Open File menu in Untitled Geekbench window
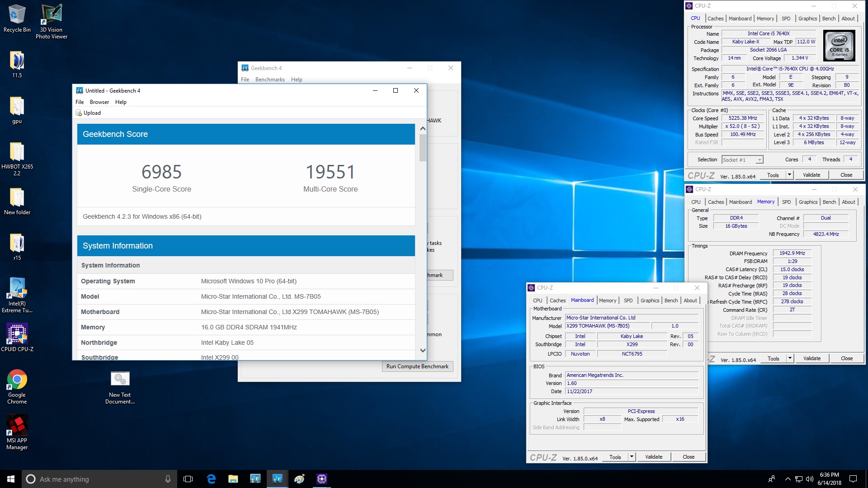 pos(80,102)
